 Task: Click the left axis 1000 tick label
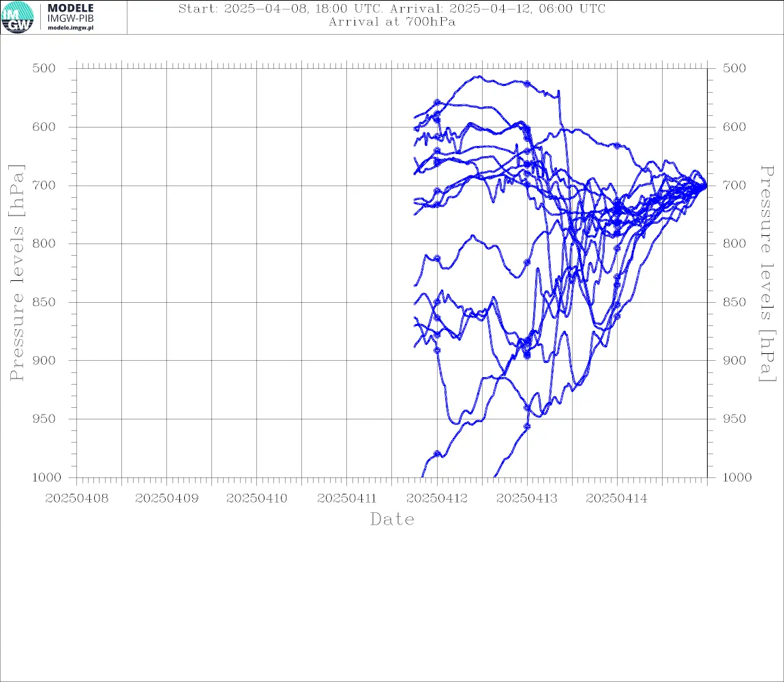46,477
